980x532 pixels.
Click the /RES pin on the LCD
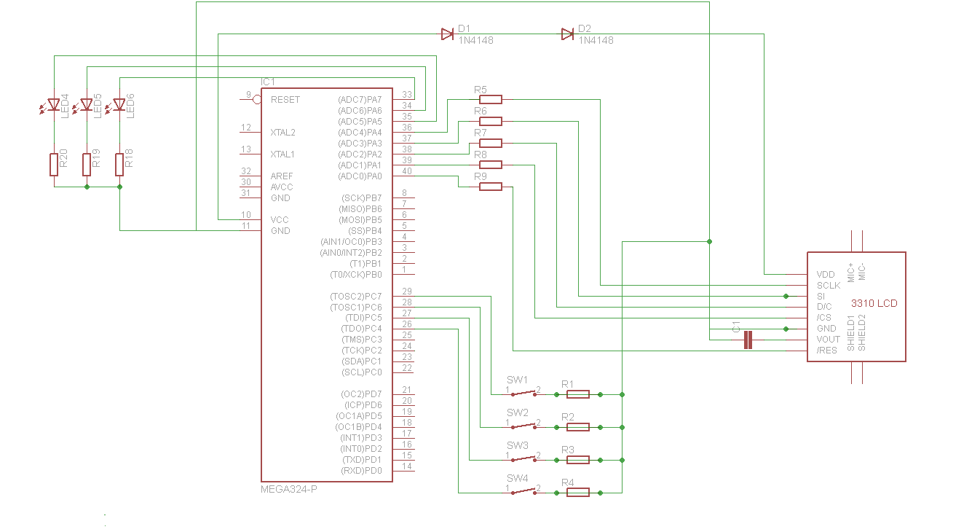point(827,350)
